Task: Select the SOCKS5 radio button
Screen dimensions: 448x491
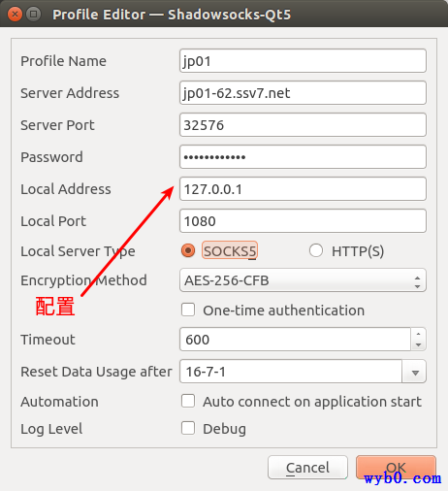Action: 188,250
